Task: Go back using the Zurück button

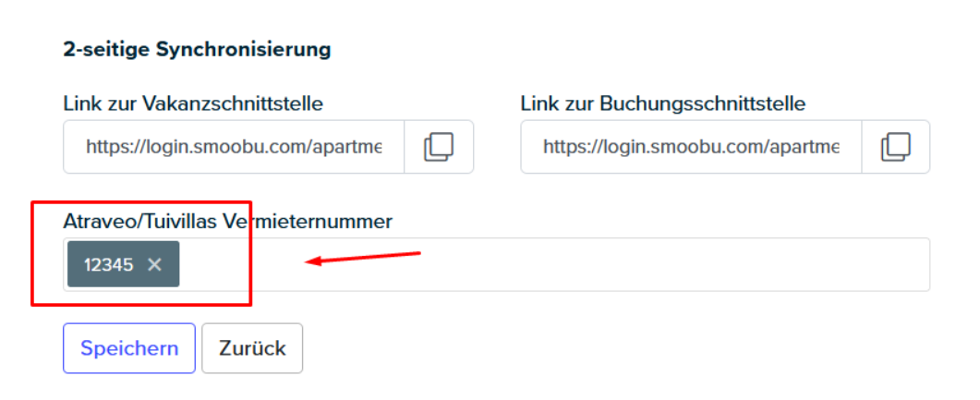Action: [252, 348]
